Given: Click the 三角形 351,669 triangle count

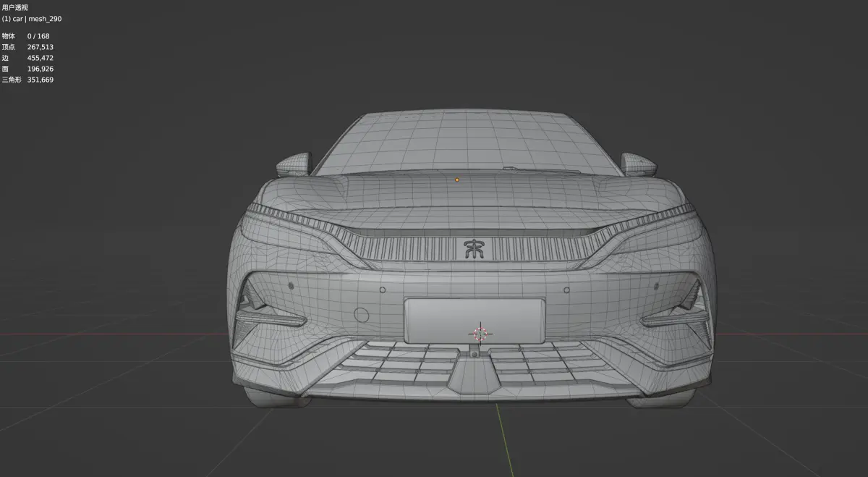Looking at the screenshot, I should click(27, 80).
